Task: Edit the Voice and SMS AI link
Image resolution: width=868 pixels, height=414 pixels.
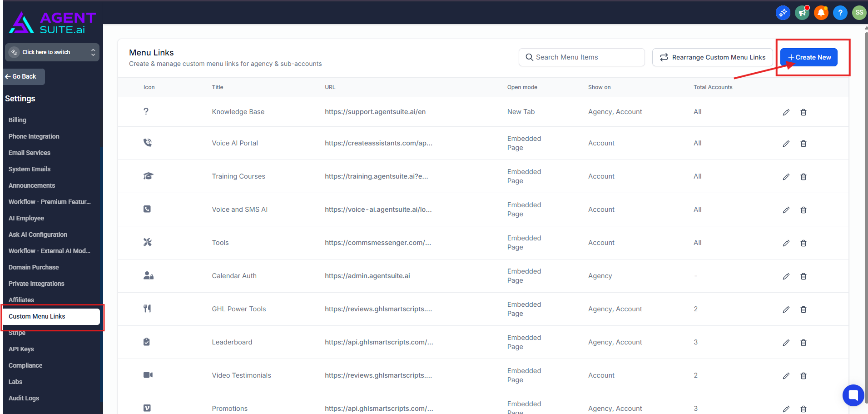Action: (786, 210)
